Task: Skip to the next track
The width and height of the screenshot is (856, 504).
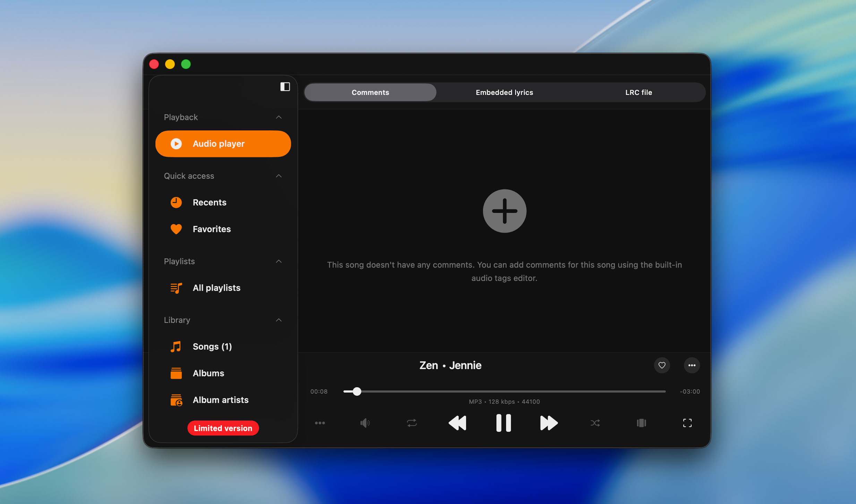Action: pos(549,423)
